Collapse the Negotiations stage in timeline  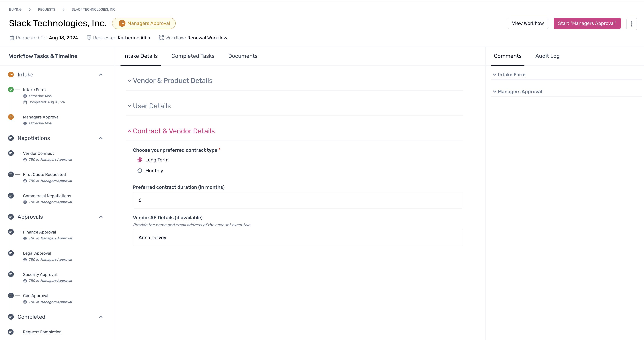pyautogui.click(x=101, y=138)
